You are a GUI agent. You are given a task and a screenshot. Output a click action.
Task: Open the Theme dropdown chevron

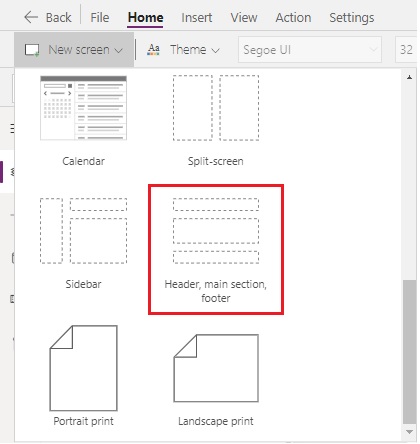216,51
